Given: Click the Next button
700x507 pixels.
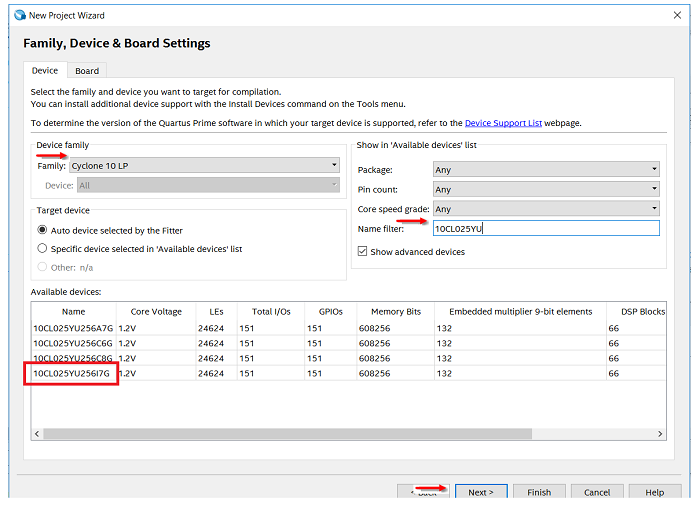Looking at the screenshot, I should 481,492.
